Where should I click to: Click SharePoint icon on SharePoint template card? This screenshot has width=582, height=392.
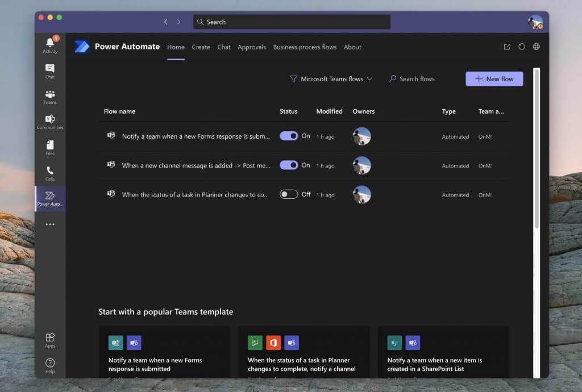pyautogui.click(x=394, y=343)
